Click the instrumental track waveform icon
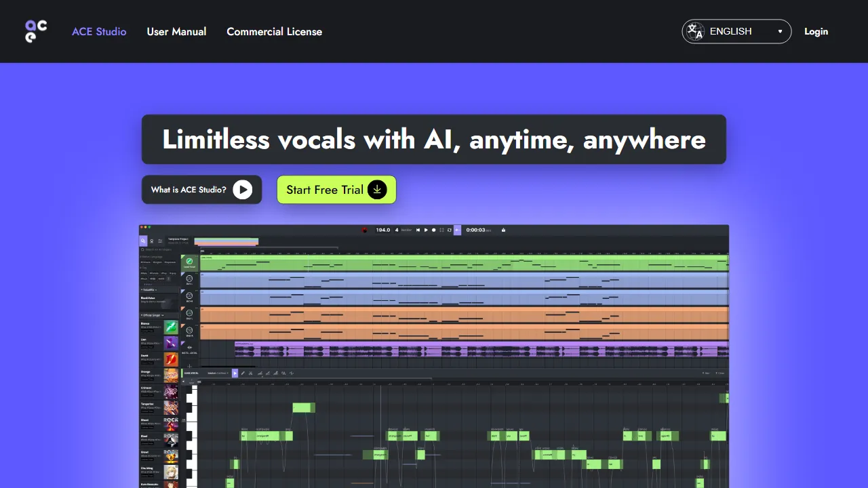 coord(189,348)
